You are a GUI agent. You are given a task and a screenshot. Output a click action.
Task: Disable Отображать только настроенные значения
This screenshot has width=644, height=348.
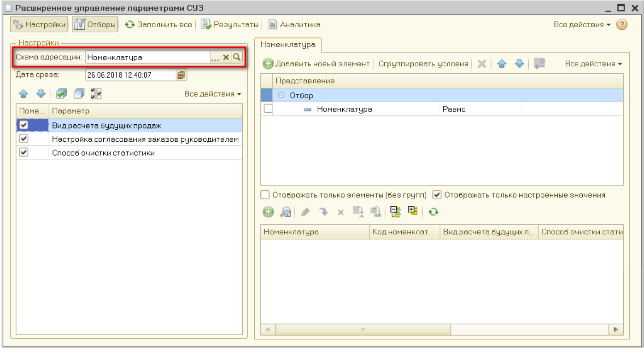(x=437, y=195)
